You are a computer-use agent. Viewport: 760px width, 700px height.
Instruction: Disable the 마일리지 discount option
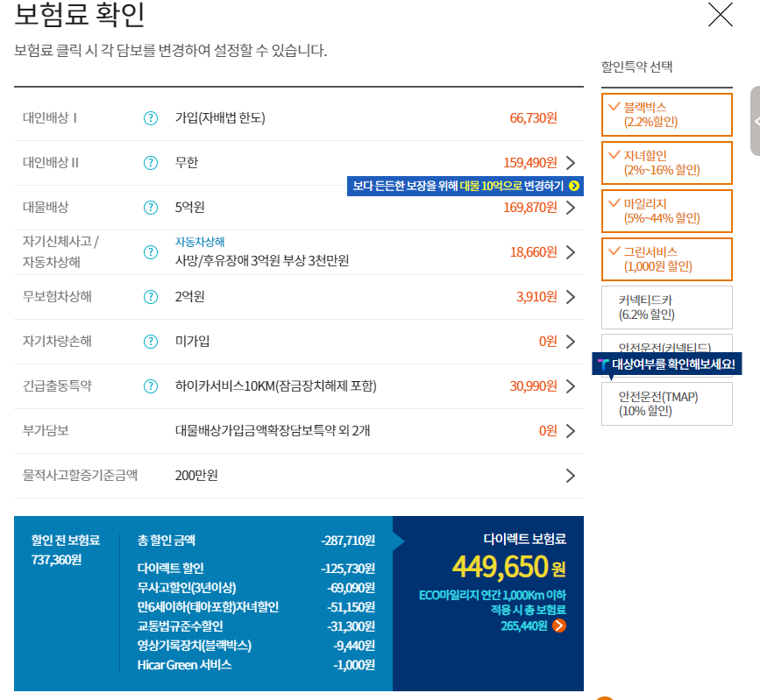point(666,210)
